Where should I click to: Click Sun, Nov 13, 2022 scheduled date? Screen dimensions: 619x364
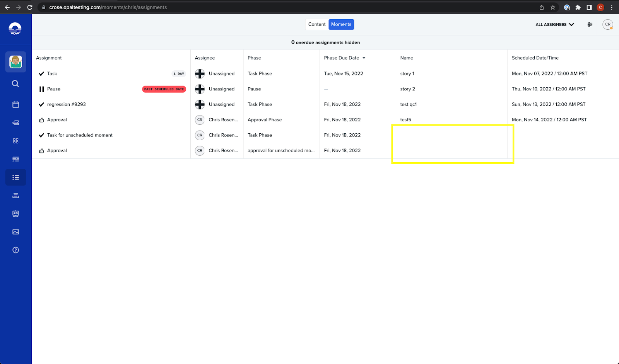549,104
